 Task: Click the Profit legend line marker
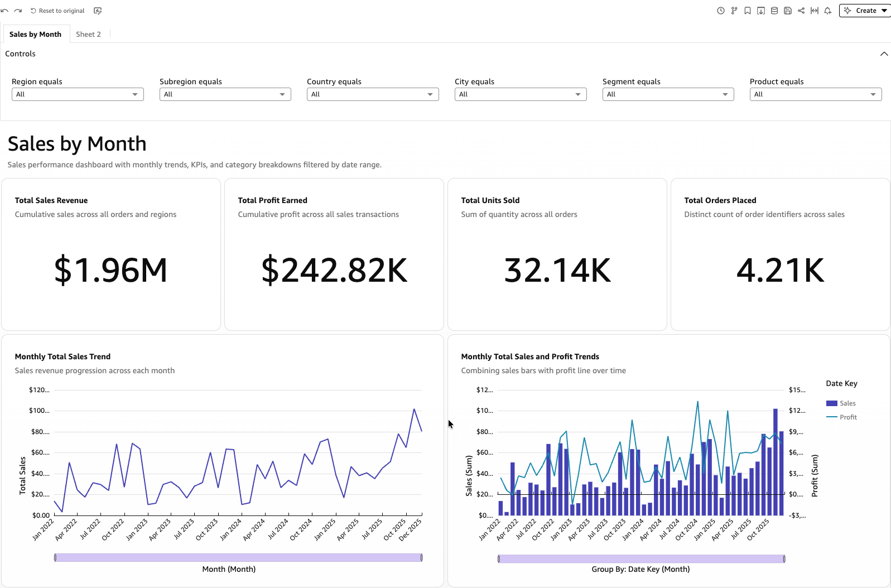click(x=832, y=417)
